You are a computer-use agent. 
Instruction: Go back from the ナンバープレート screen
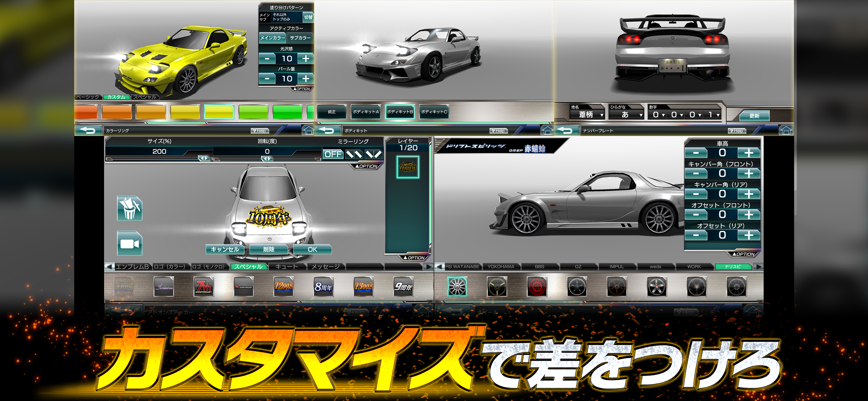click(x=566, y=130)
